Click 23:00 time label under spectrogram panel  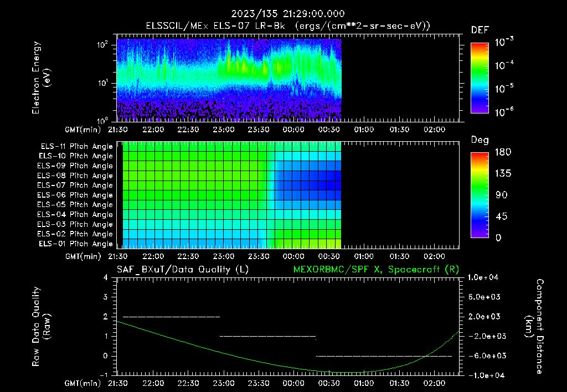point(223,130)
